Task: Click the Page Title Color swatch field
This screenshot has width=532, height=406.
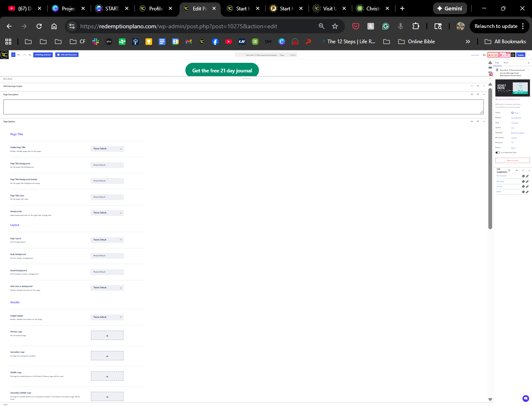Action: 107,197
